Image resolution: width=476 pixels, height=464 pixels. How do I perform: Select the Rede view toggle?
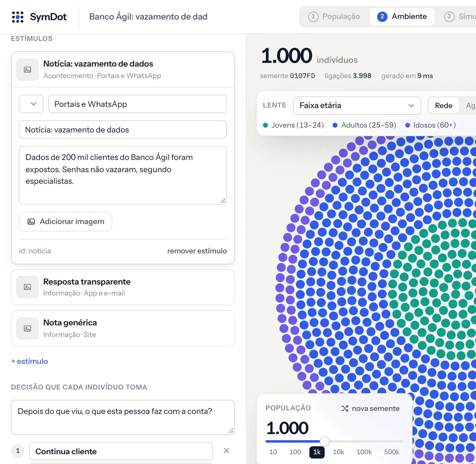coord(444,106)
